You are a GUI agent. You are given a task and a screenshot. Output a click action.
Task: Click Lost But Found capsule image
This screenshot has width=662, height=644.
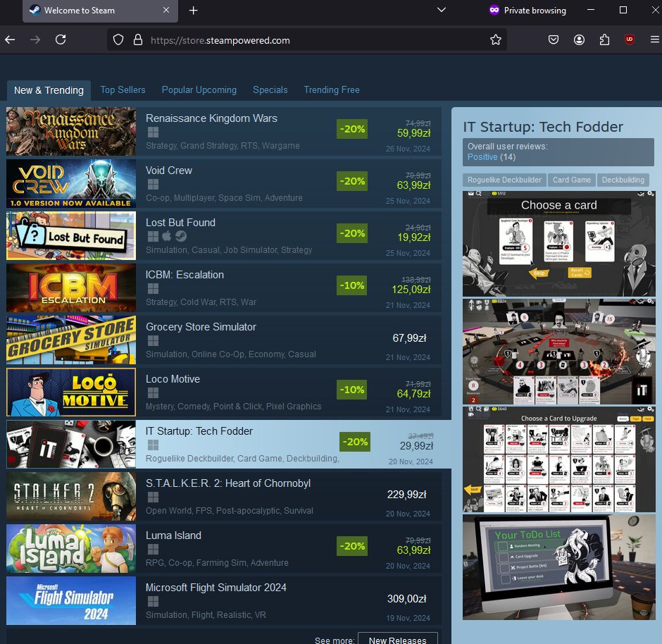(x=71, y=235)
